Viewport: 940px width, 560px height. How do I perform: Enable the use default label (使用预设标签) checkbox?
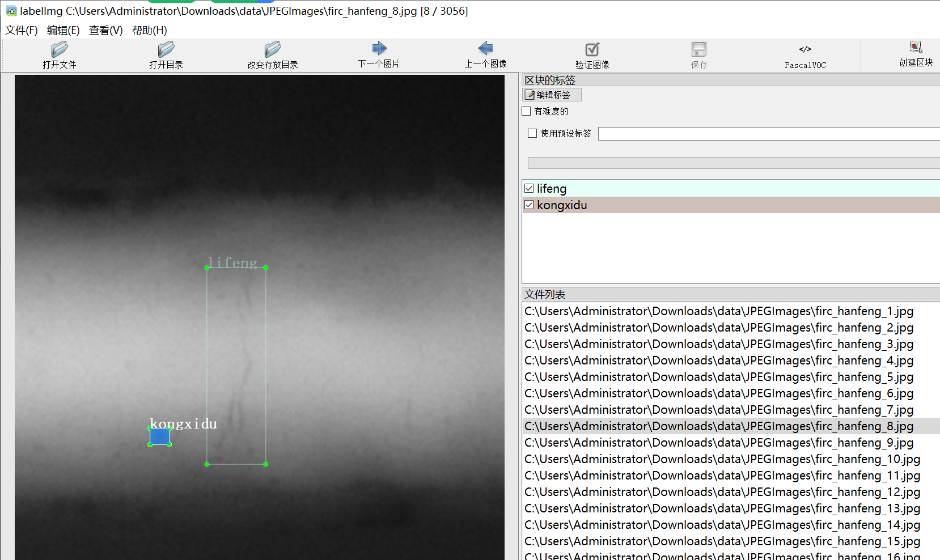[532, 133]
